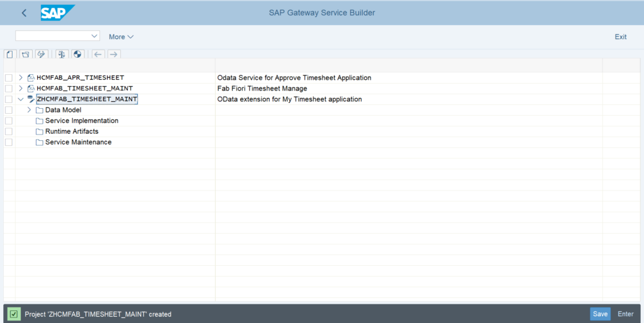644x323 pixels.
Task: Tick the checkbox beside ZHCMFAB_TIMESHEET_MAINT
Action: pyautogui.click(x=9, y=99)
